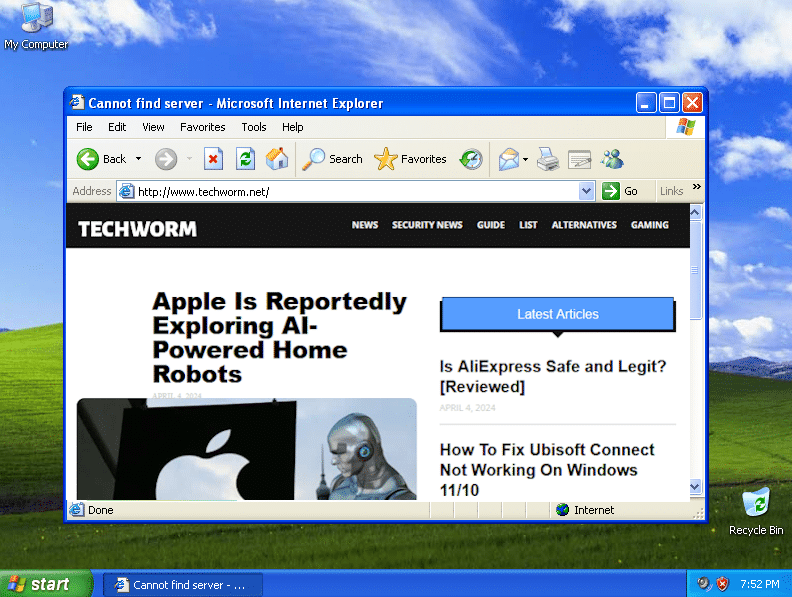Open the SECURITY NEWS navigation link
792x597 pixels.
427,225
